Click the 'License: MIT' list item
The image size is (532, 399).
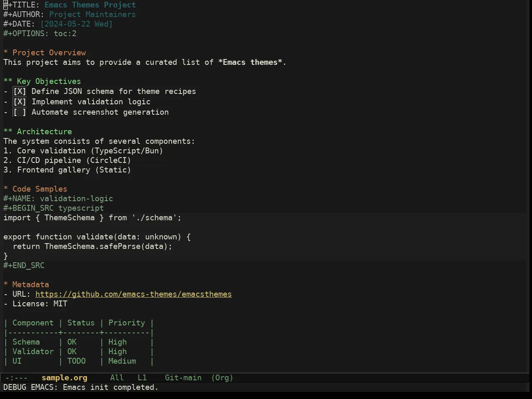pyautogui.click(x=35, y=304)
